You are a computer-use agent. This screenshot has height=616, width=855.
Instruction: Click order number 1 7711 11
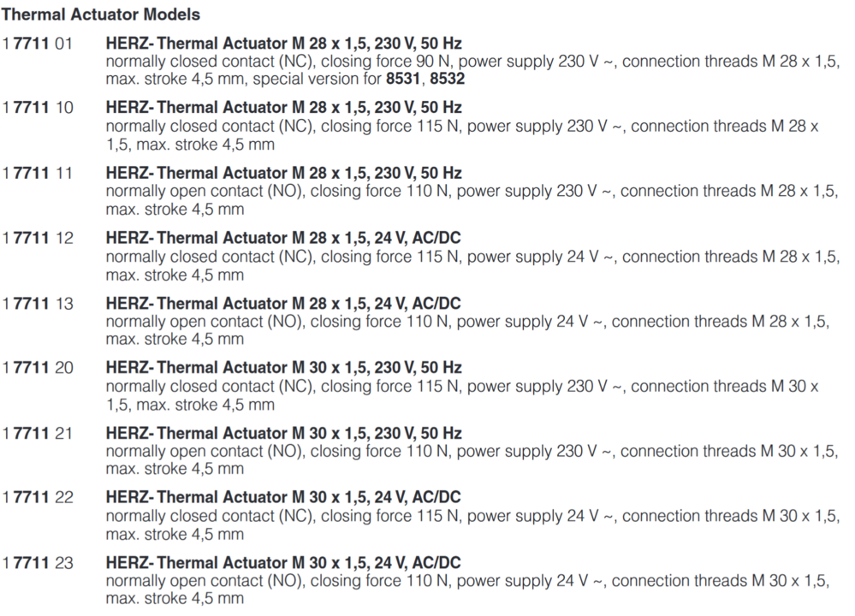tap(38, 173)
